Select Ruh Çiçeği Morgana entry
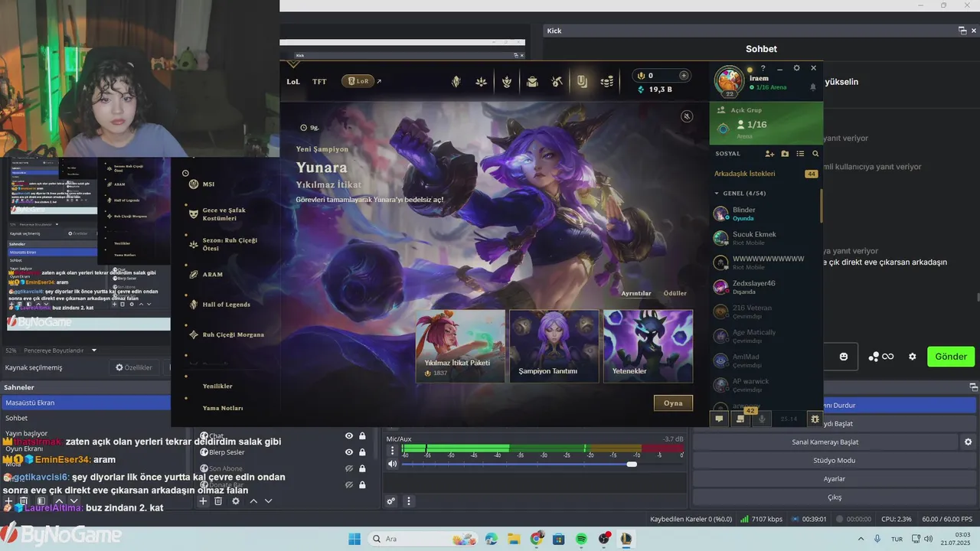The width and height of the screenshot is (980, 551). point(233,334)
